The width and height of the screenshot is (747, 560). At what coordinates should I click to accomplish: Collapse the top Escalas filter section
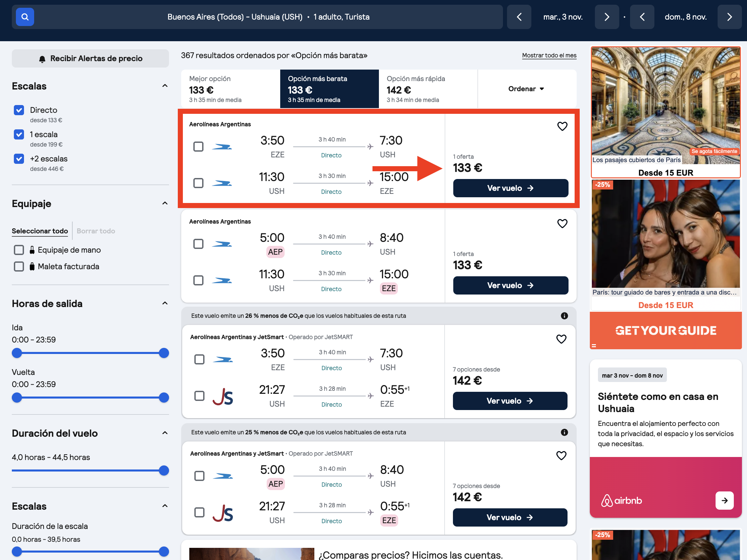(x=165, y=86)
